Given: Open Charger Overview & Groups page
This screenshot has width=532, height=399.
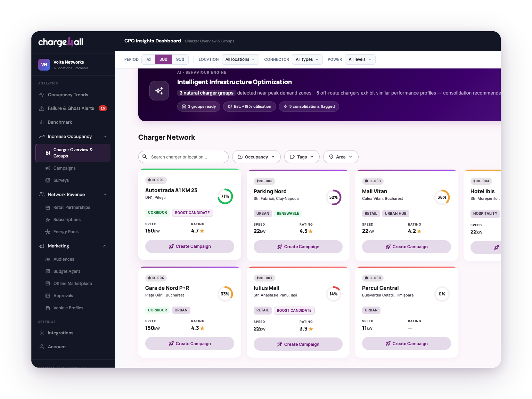Looking at the screenshot, I should click(x=73, y=153).
